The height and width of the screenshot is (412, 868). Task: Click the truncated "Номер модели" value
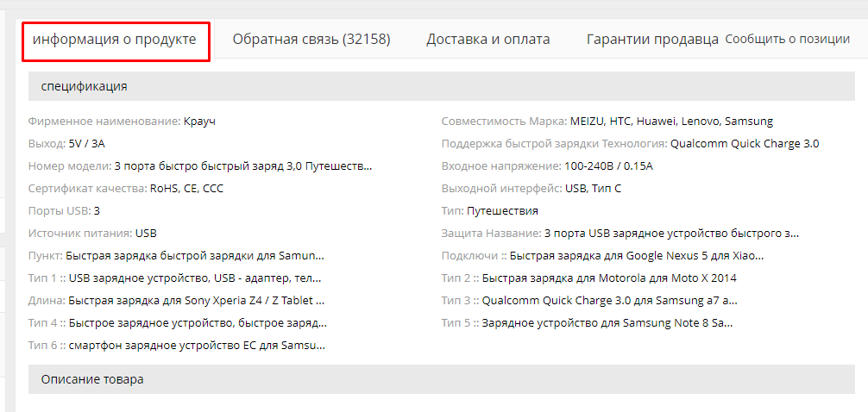[x=243, y=166]
